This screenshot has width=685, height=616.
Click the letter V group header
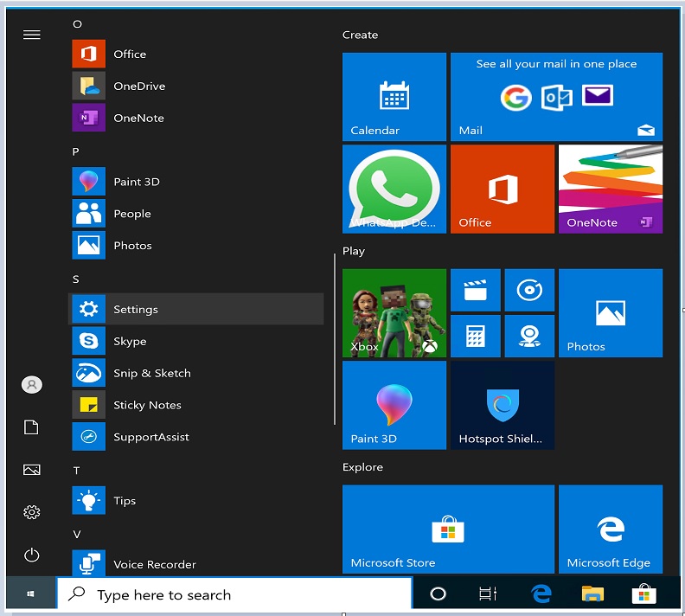(x=77, y=535)
